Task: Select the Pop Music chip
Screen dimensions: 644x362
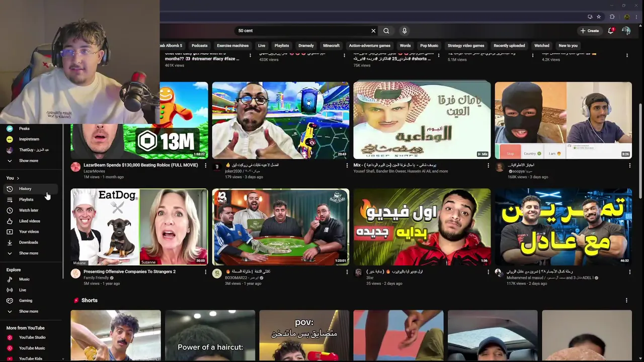Action: [429, 46]
